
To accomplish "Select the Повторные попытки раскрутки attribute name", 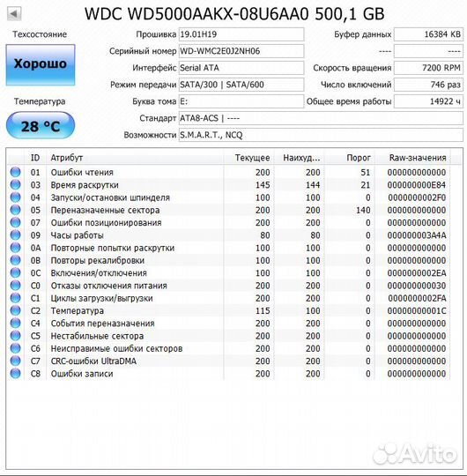I will pyautogui.click(x=112, y=248).
